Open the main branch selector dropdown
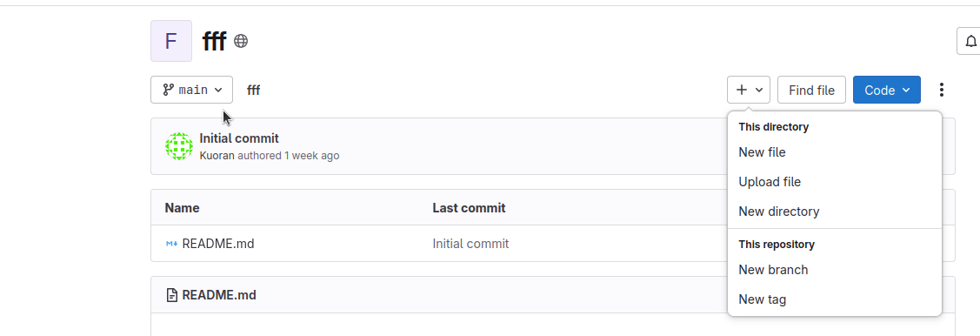The width and height of the screenshot is (980, 336). [192, 91]
